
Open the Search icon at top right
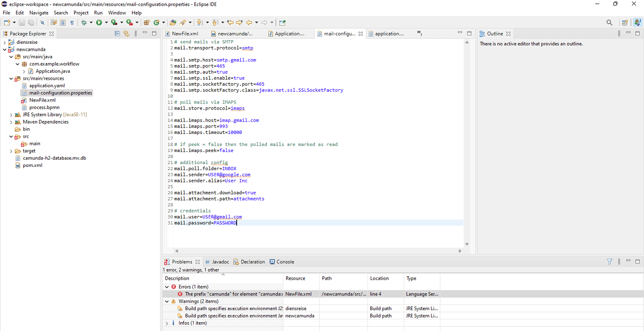click(609, 22)
